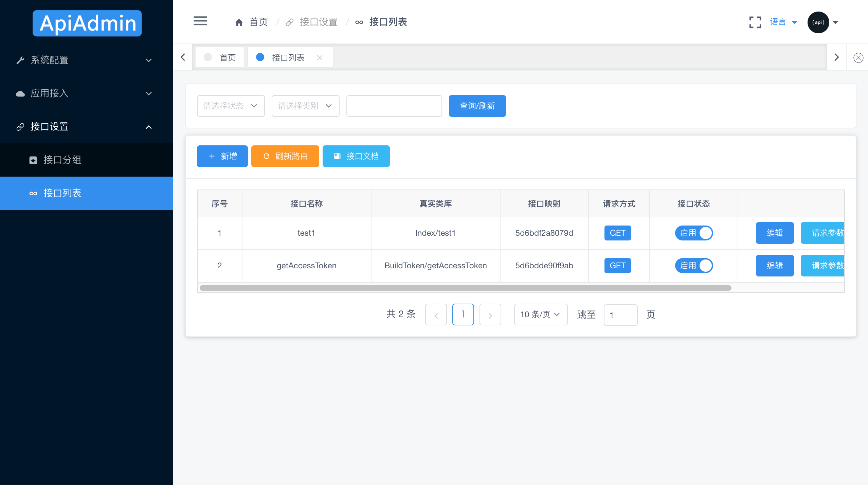Screen dimensions: 868x485
Task: Open the 请选择类别 dropdown
Action: click(x=306, y=106)
